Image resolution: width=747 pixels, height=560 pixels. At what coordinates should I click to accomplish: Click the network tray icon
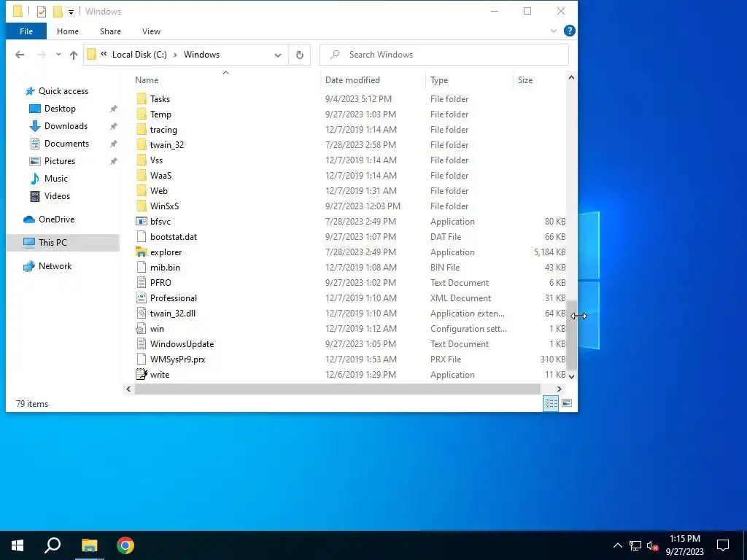click(x=635, y=545)
